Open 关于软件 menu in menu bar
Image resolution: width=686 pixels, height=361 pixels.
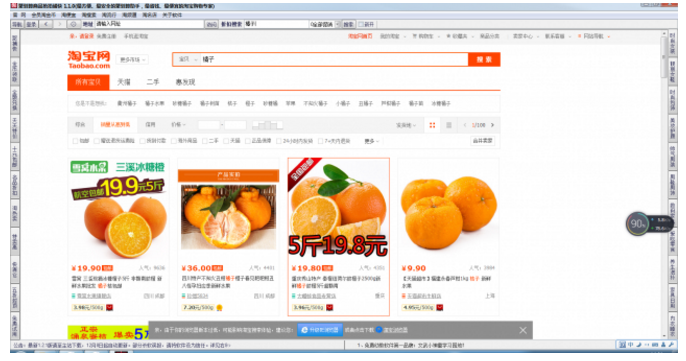172,15
